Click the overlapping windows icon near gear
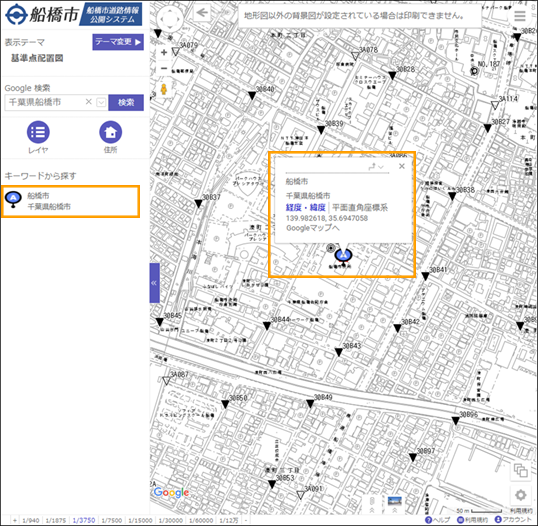Image resolution: width=538 pixels, height=526 pixels. [x=521, y=470]
